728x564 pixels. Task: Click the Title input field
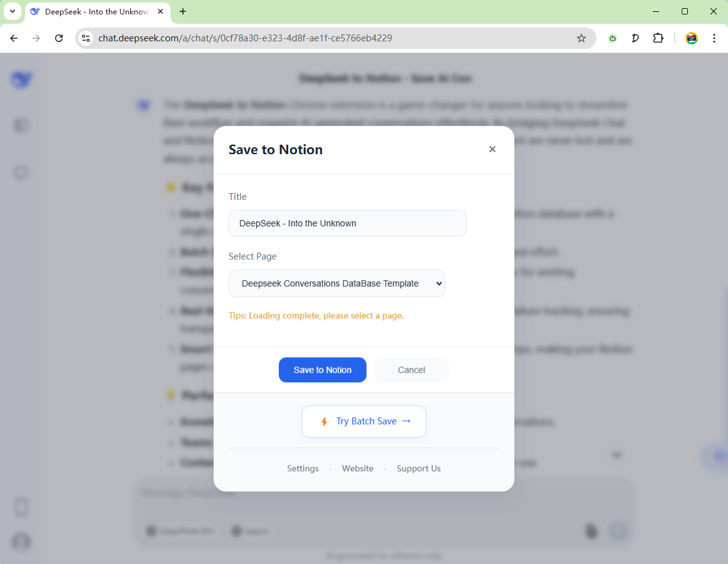pyautogui.click(x=348, y=223)
